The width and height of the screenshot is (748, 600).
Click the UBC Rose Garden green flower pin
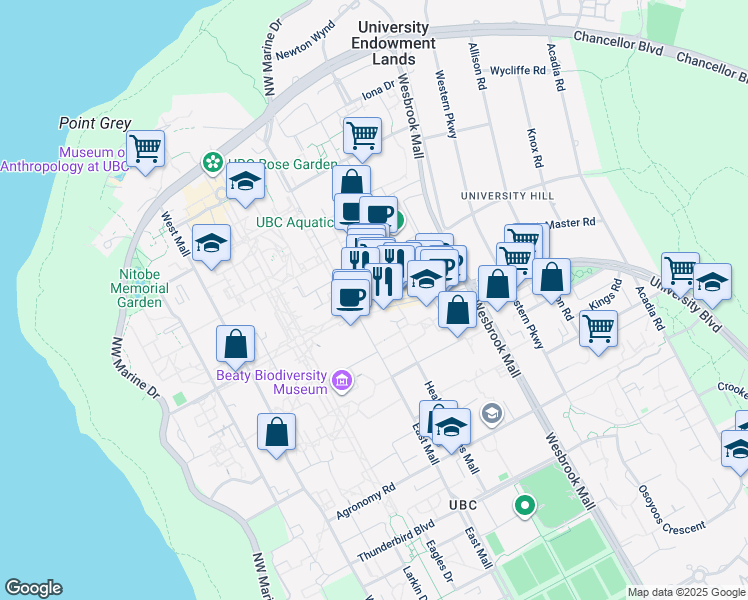pos(213,163)
